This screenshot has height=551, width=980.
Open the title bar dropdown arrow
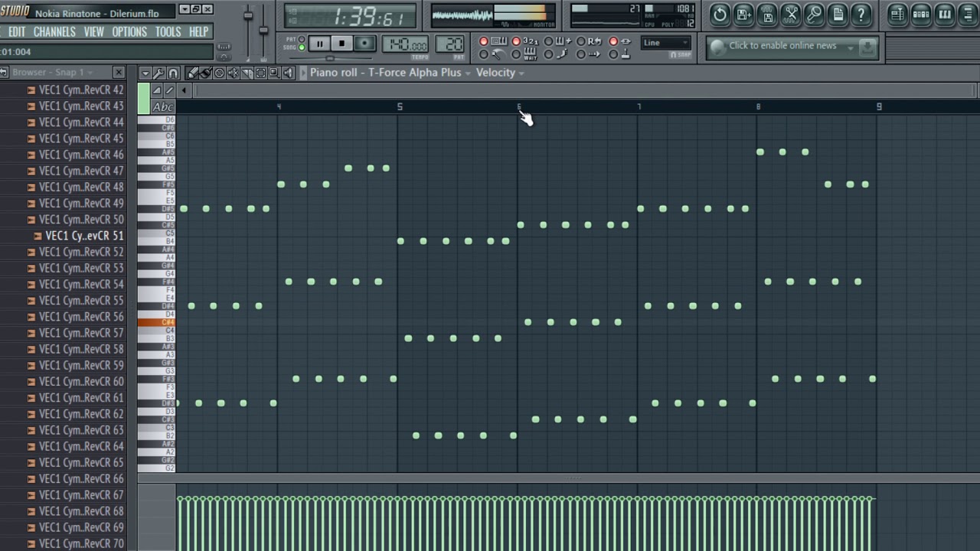184,9
